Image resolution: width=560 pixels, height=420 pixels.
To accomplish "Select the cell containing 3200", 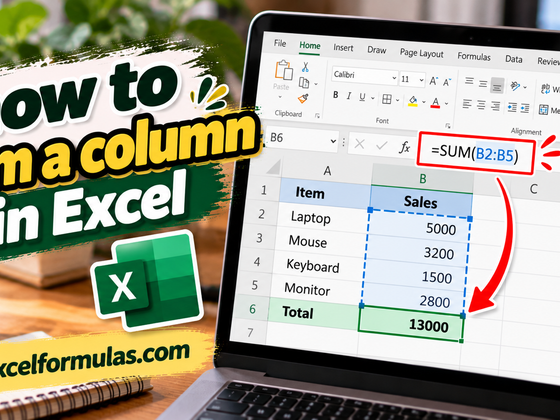I will (x=417, y=251).
